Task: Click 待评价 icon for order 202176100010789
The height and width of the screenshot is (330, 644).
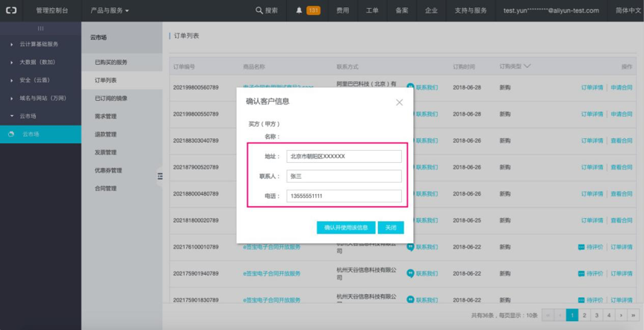Action: click(x=581, y=247)
